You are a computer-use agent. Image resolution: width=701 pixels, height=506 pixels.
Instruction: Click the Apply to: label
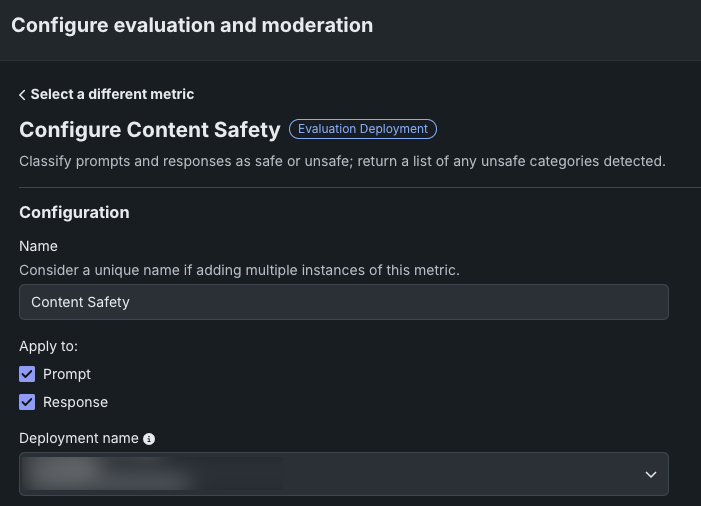pyautogui.click(x=48, y=346)
